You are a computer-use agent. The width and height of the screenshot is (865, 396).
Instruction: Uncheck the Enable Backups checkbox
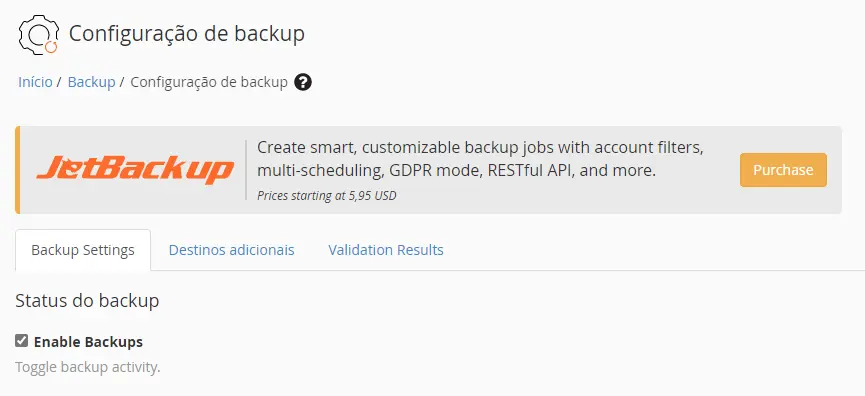point(22,341)
